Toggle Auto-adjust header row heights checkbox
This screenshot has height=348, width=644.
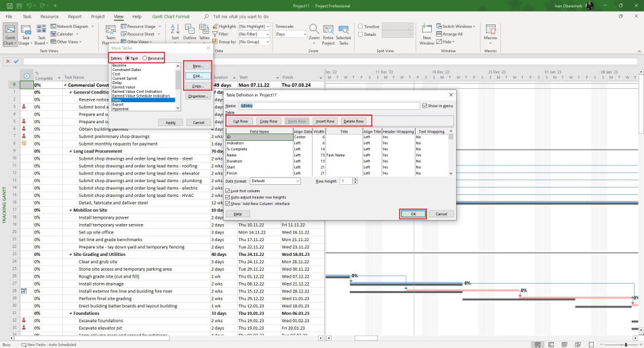point(228,197)
